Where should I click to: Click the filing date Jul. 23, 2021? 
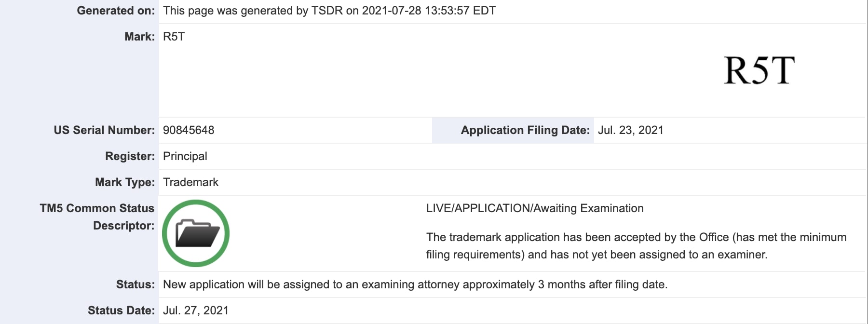point(631,130)
